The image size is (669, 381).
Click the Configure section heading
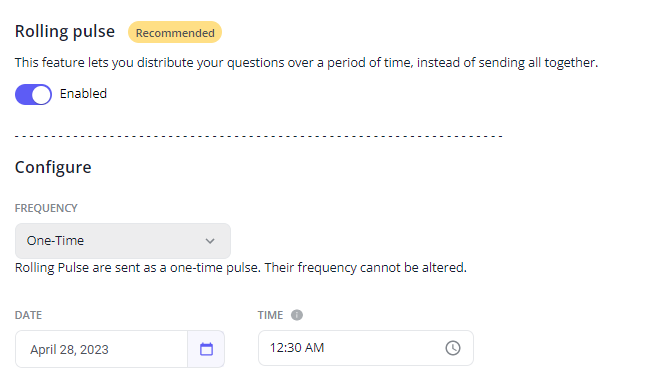click(x=53, y=167)
